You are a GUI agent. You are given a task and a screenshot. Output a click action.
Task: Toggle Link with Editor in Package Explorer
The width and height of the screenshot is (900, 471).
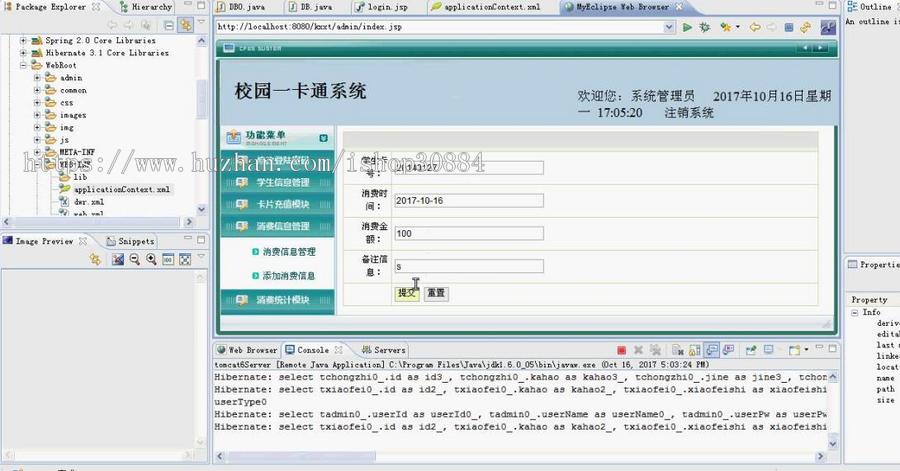point(185,25)
